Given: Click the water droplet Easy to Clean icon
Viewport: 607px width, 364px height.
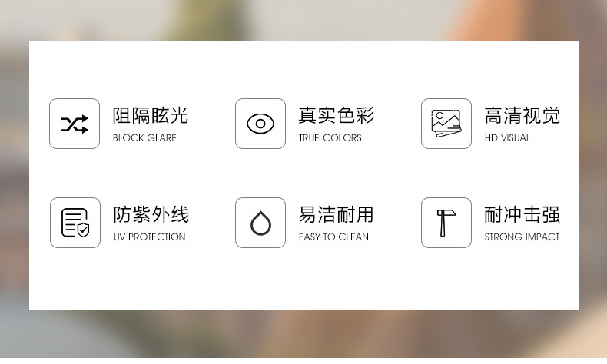Looking at the screenshot, I should 260,223.
